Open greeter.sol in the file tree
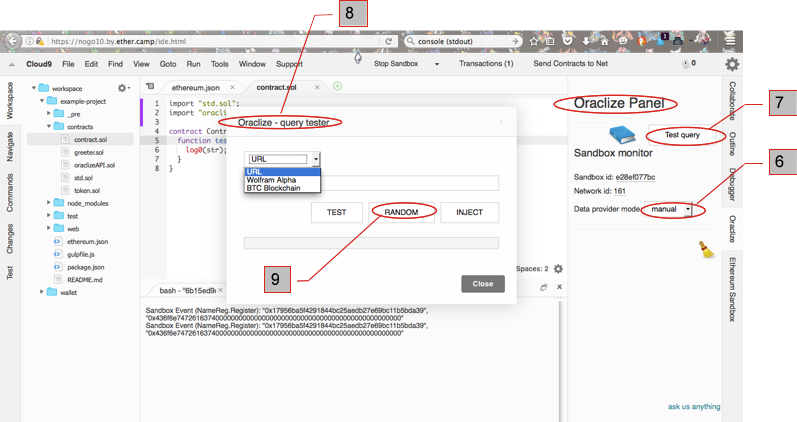The height and width of the screenshot is (422, 797). (x=88, y=152)
